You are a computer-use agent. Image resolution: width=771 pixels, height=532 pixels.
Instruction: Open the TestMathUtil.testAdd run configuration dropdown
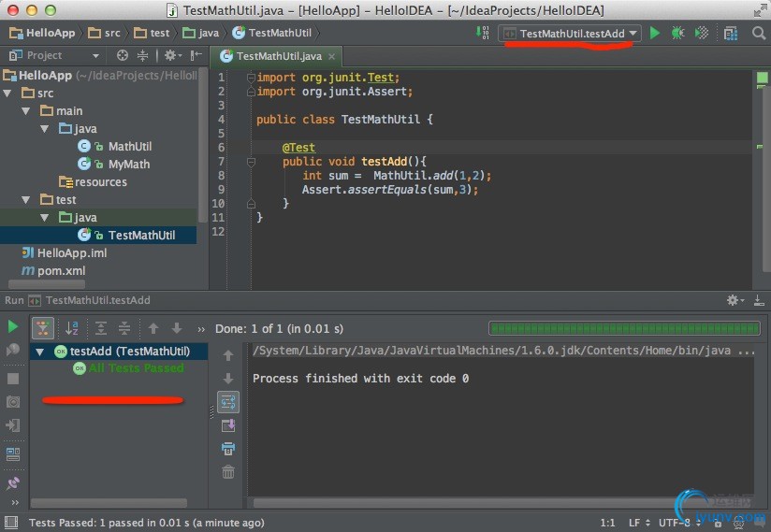(572, 33)
